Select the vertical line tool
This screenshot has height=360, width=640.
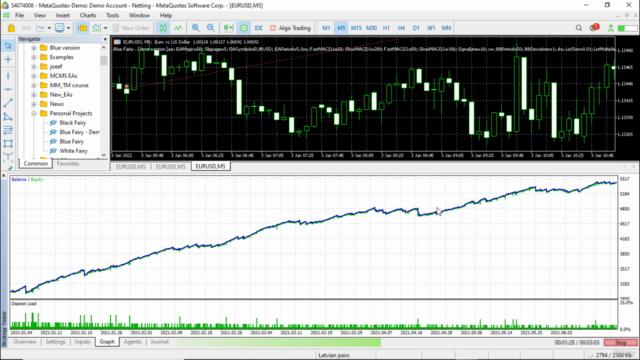(x=8, y=76)
